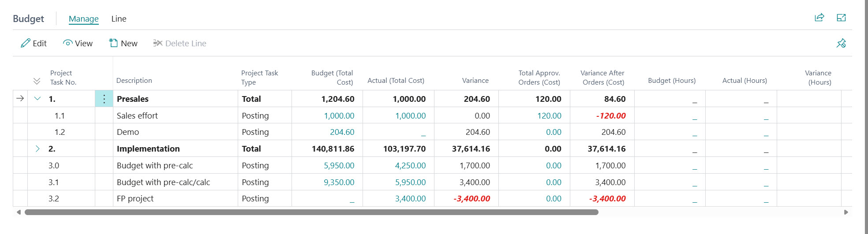The height and width of the screenshot is (234, 868).
Task: Open Budget 9,350.00 for Budget with pre-calc/calc
Action: point(339,182)
